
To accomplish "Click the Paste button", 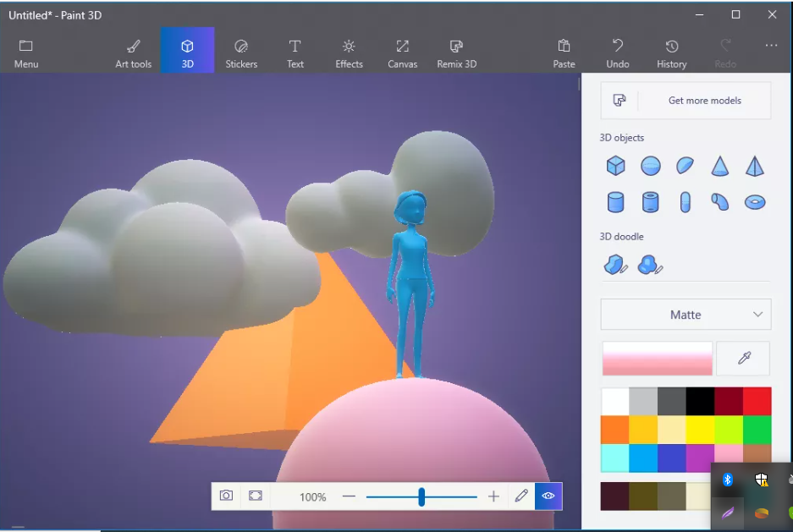I will point(564,52).
